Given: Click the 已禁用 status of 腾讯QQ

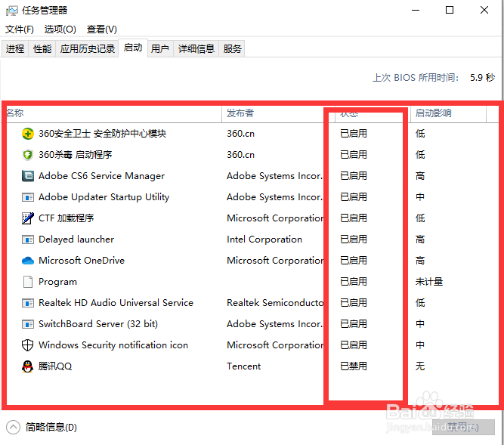Looking at the screenshot, I should [x=353, y=366].
